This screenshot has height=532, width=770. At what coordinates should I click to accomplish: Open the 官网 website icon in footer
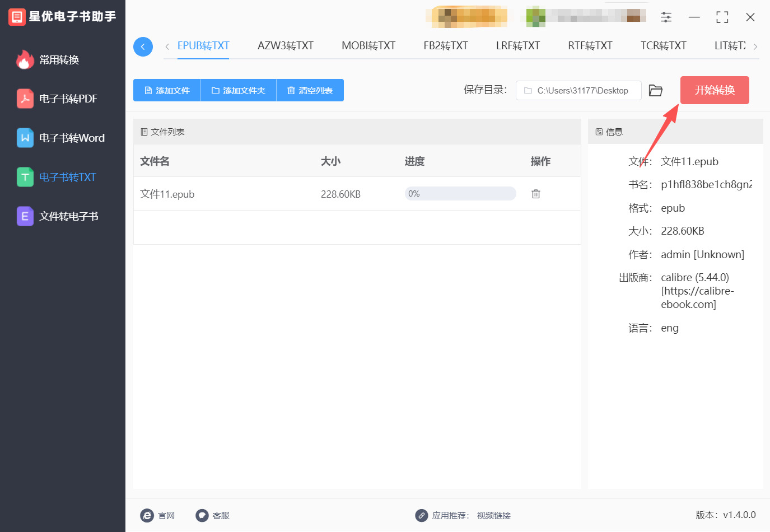coord(147,515)
